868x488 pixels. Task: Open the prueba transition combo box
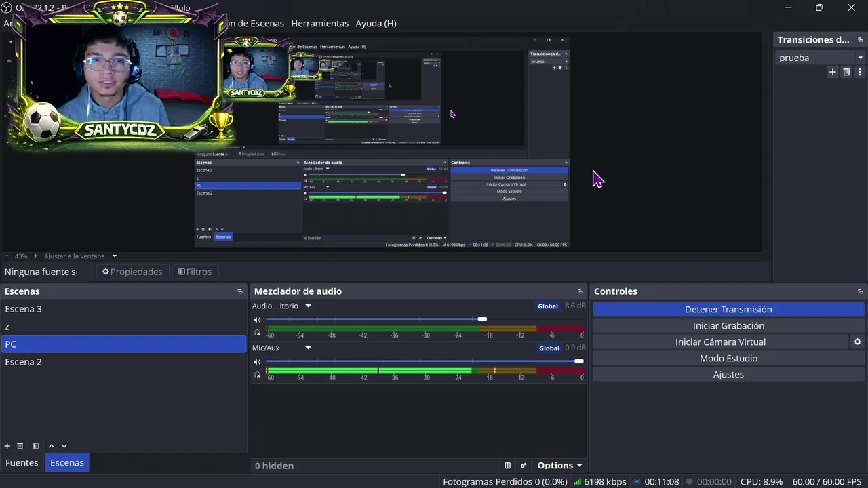click(821, 58)
